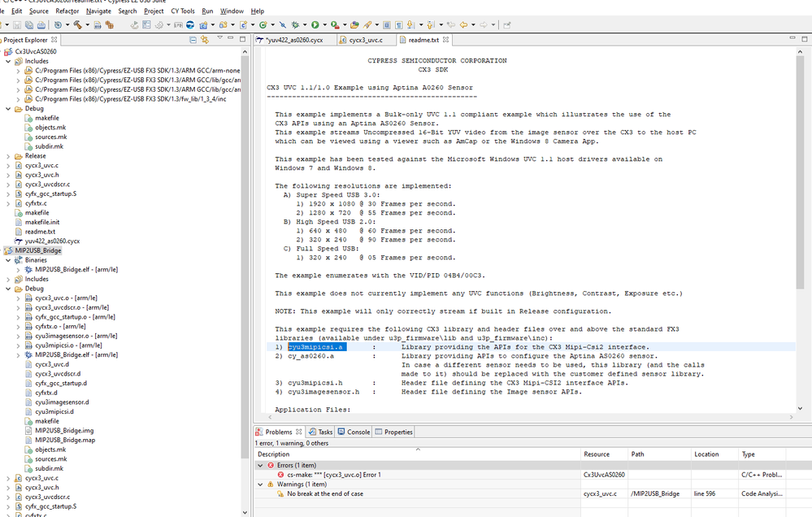Click the Skip All Breakpoints icon
Screen dimensions: 812x517
click(283, 25)
